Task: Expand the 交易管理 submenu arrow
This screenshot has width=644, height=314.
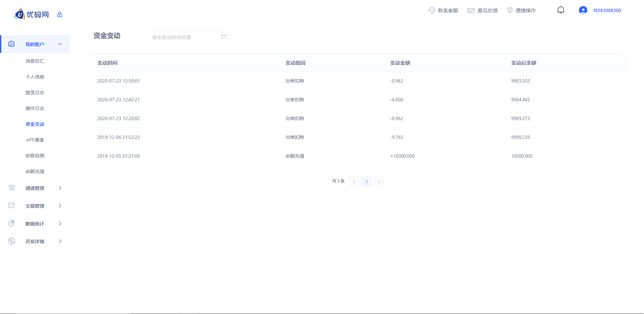Action: (60, 206)
